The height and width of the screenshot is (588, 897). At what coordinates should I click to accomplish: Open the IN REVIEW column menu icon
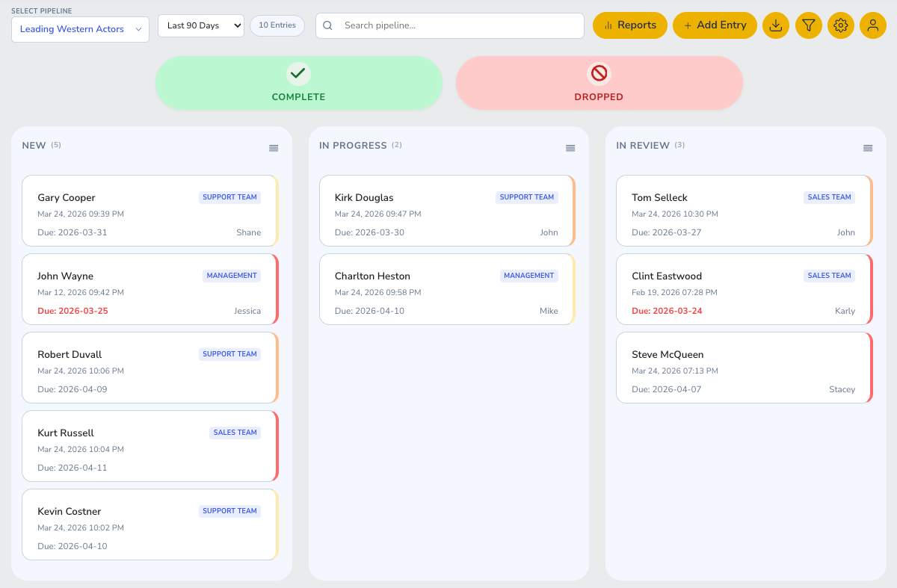point(867,148)
